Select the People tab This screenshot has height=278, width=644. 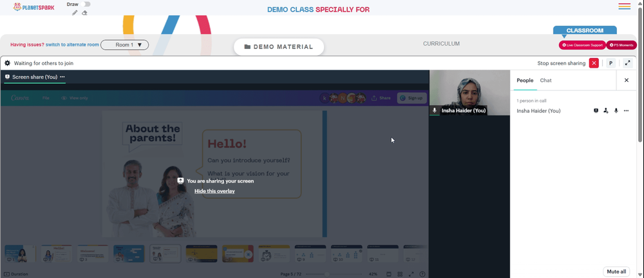click(x=525, y=81)
